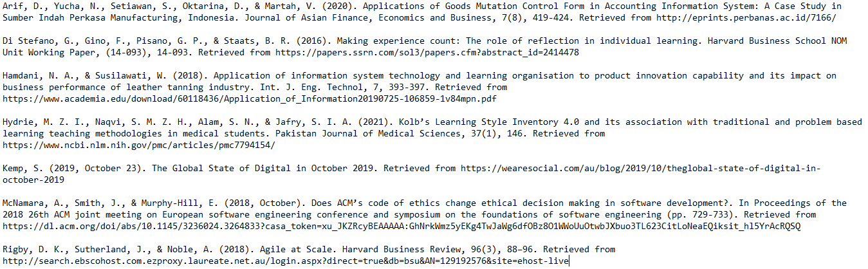The image size is (868, 269).
Task: Click the ncbi.nlm.nih.gov pmc7794154 URL
Action: tap(139, 145)
